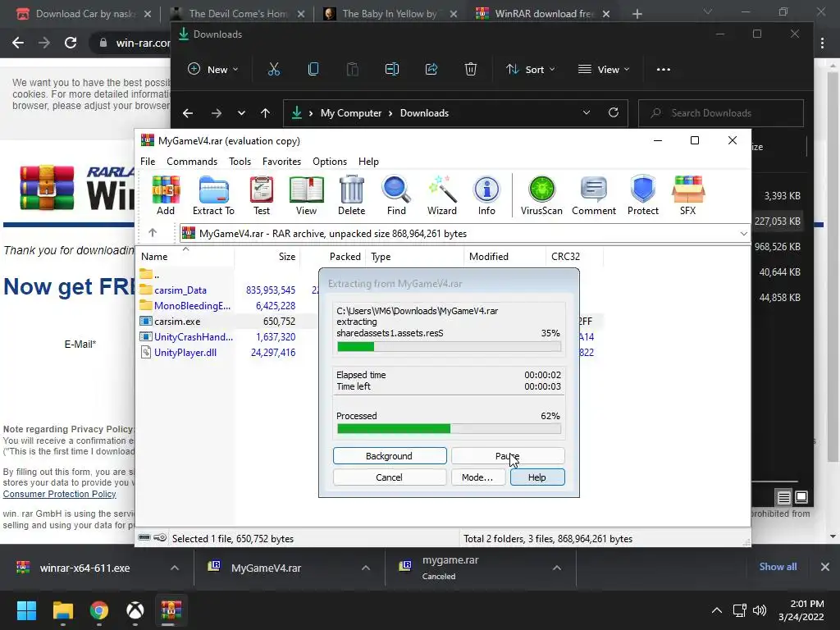Open the Tools menu in WinRAR
The height and width of the screenshot is (630, 840).
(240, 162)
